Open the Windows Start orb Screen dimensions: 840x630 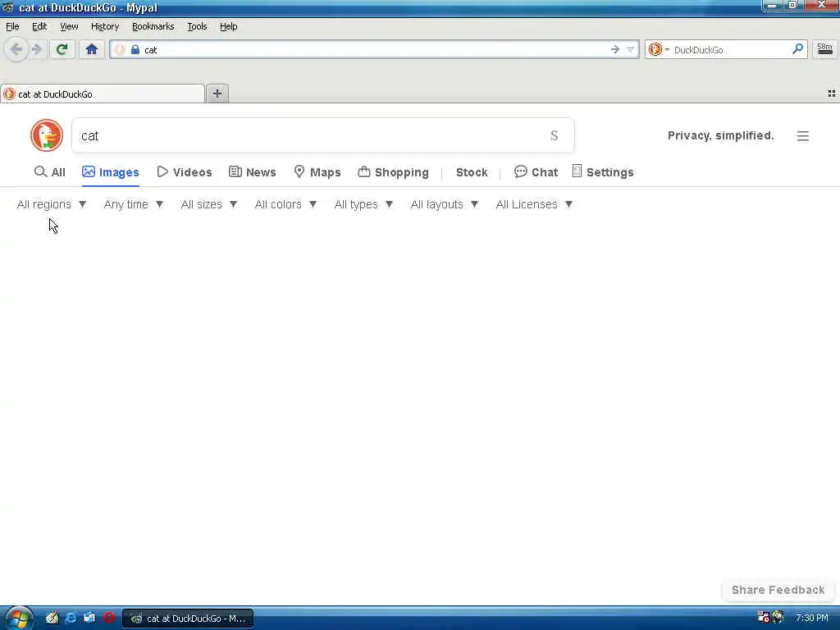coord(18,619)
